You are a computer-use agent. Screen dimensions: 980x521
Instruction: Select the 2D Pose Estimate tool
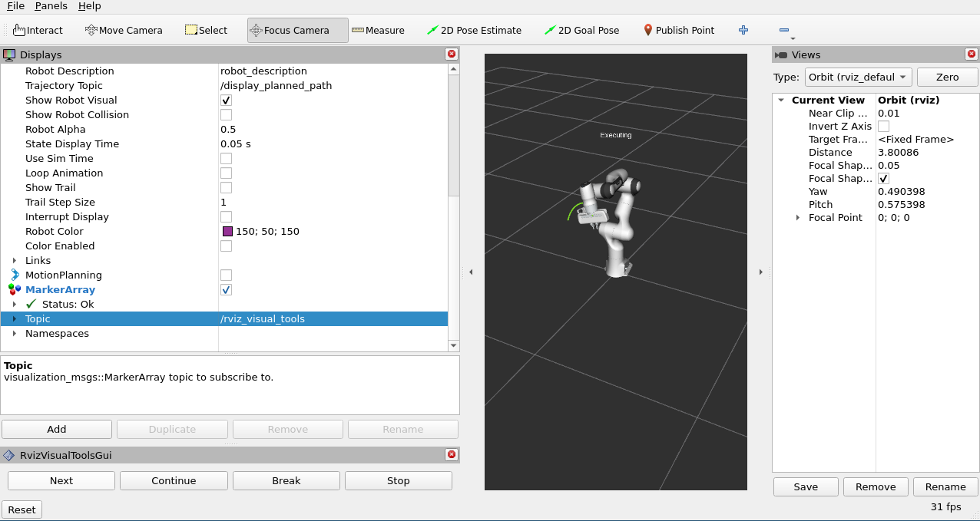474,30
